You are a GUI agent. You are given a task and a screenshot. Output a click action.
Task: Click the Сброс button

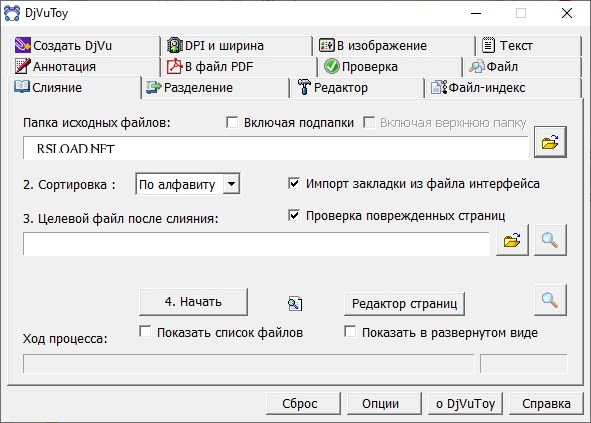[303, 403]
